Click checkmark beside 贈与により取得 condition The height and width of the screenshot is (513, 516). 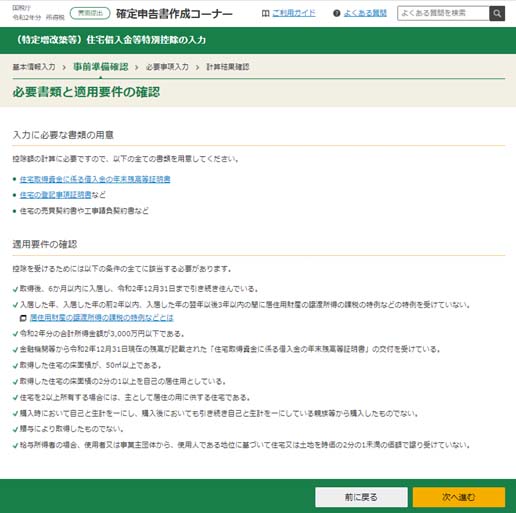coord(15,429)
